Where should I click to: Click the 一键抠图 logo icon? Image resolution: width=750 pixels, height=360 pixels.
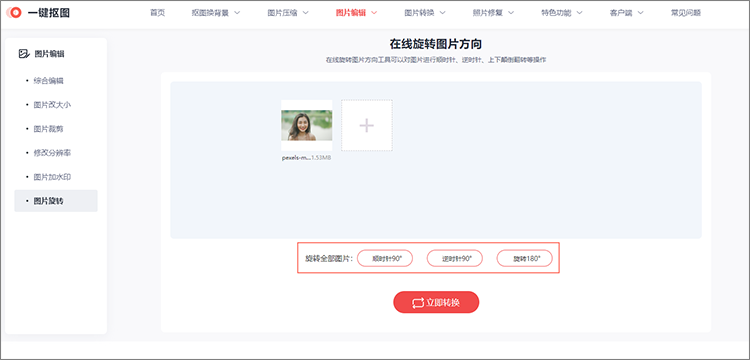pos(14,13)
